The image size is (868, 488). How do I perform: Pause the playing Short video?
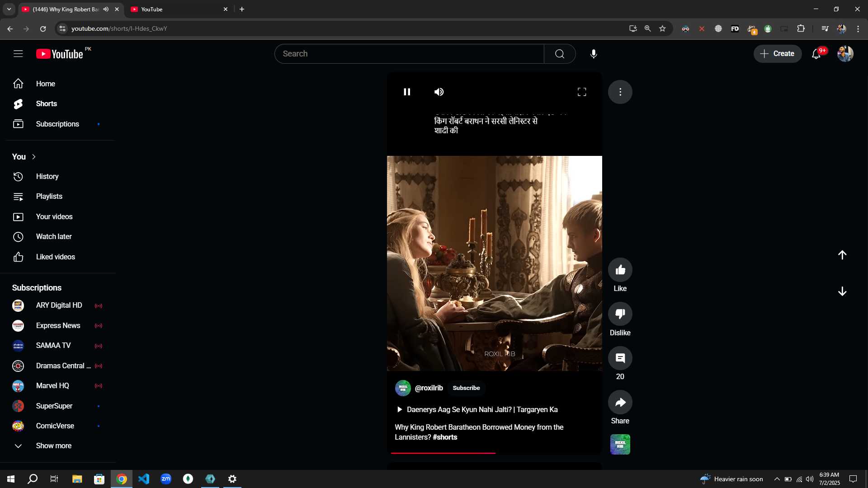coord(407,92)
